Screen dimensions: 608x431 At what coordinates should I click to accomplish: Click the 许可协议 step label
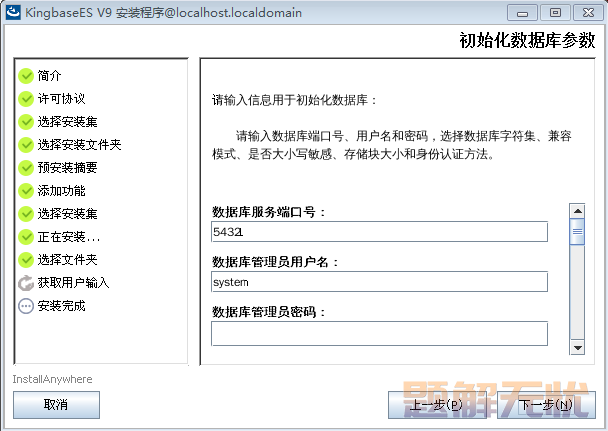tap(61, 99)
